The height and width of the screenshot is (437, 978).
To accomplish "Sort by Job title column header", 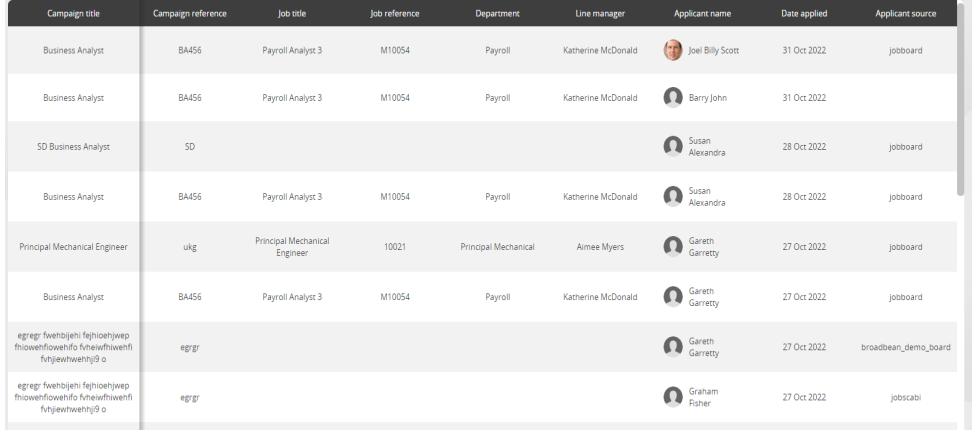I will (292, 13).
